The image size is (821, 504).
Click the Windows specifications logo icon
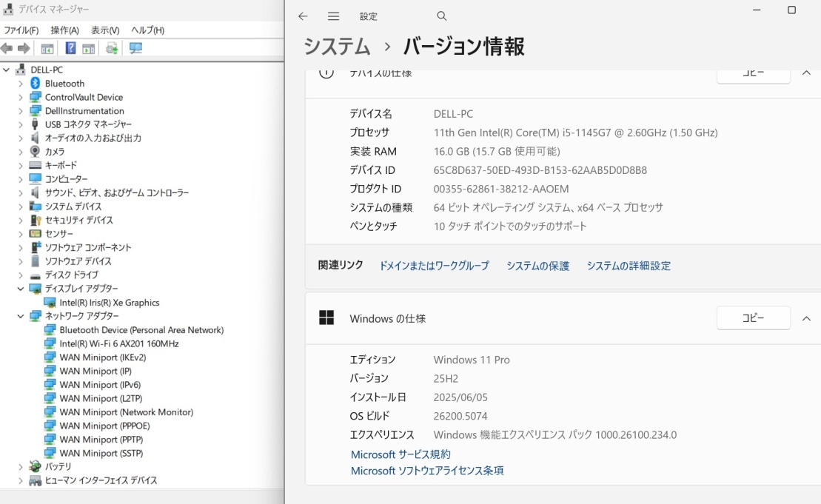326,318
